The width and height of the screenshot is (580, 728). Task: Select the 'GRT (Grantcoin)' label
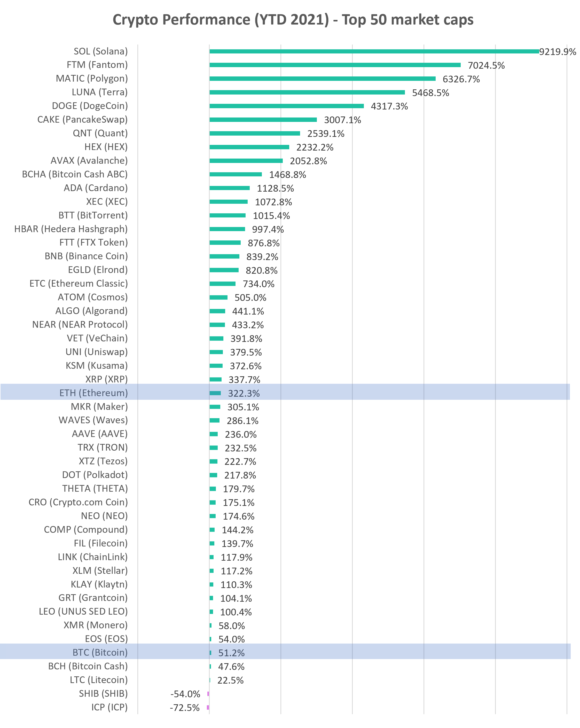[x=93, y=598]
